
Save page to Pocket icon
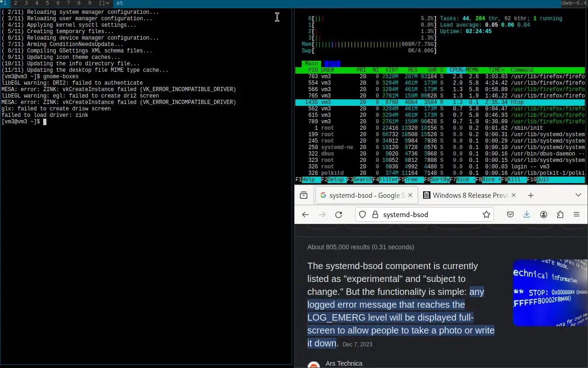tap(510, 214)
